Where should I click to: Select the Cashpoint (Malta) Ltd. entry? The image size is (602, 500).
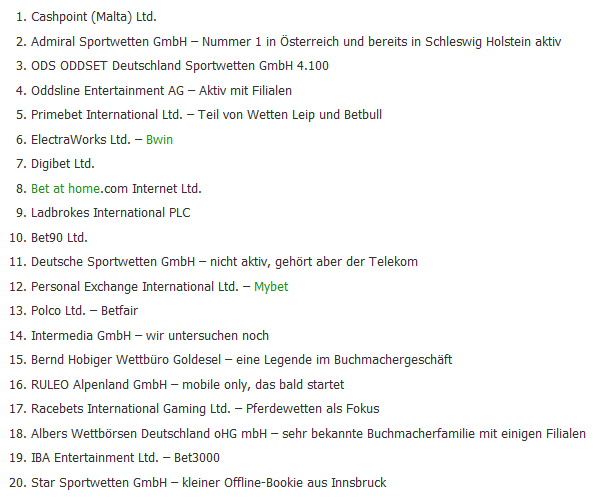coord(94,17)
